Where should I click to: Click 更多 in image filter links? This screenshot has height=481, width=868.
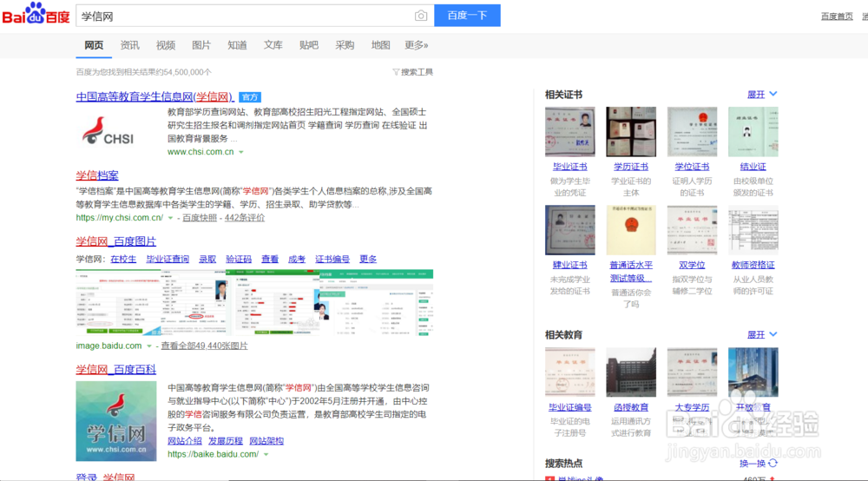point(368,259)
